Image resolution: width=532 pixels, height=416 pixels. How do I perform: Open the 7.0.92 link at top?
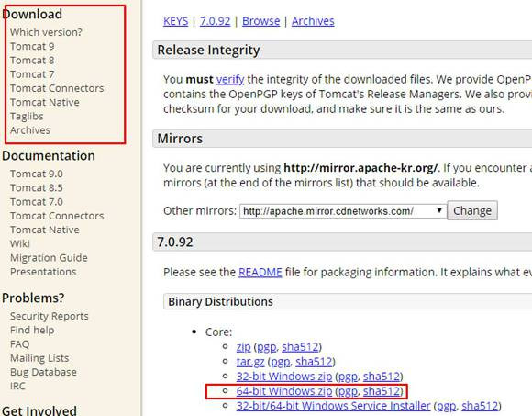click(x=215, y=21)
